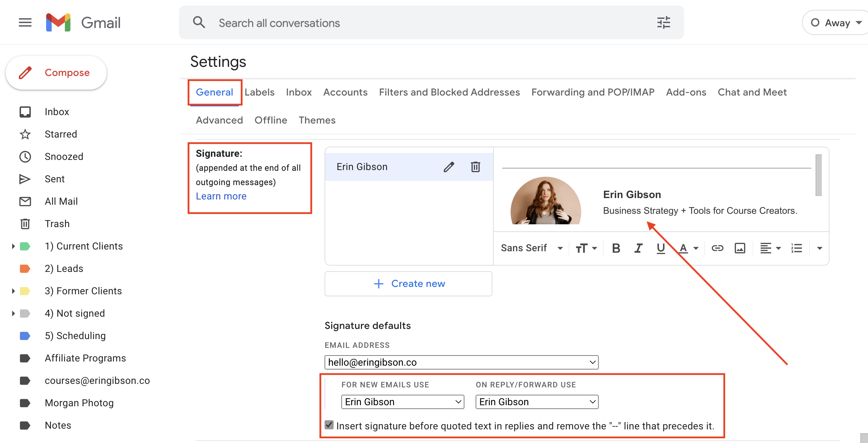Screen dimensions: 868x443
Task: Open the Affiliate Programs label
Action: [85, 358]
